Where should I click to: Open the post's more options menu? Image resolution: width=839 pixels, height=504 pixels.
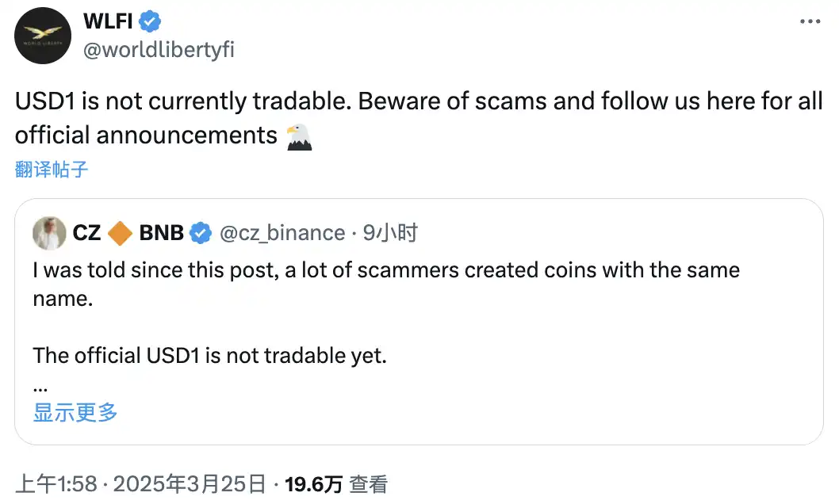point(809,21)
